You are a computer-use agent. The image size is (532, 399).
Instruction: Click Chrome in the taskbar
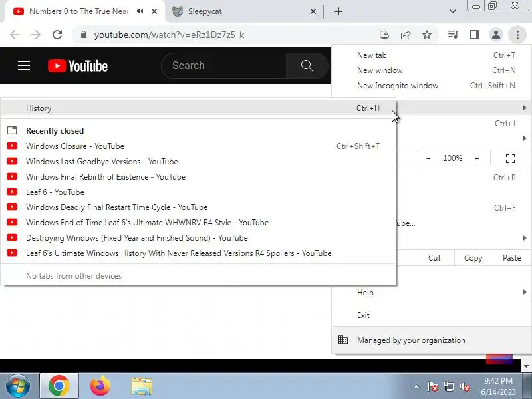tap(59, 386)
